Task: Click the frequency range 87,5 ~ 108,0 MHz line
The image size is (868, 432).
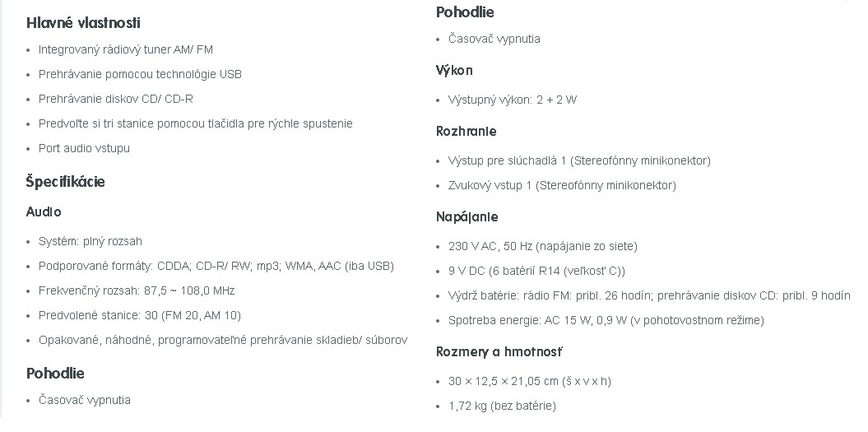Action: coord(137,290)
